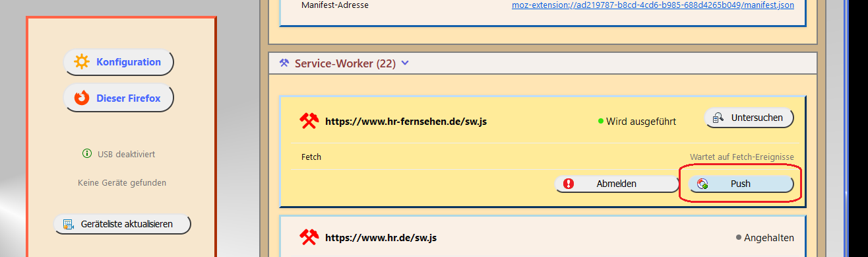Click the Wartet auf Fetch-Ereignisse text
Image resolution: width=868 pixels, height=257 pixels.
[742, 157]
